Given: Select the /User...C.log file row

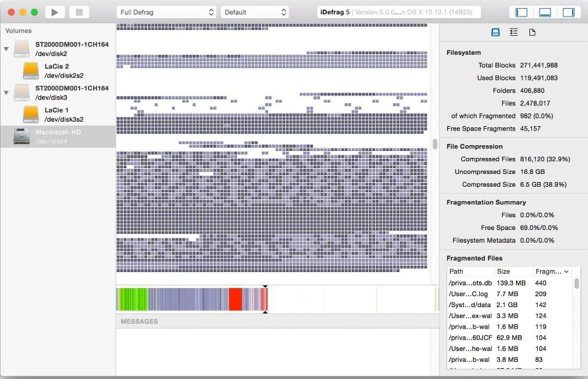Looking at the screenshot, I should (510, 294).
